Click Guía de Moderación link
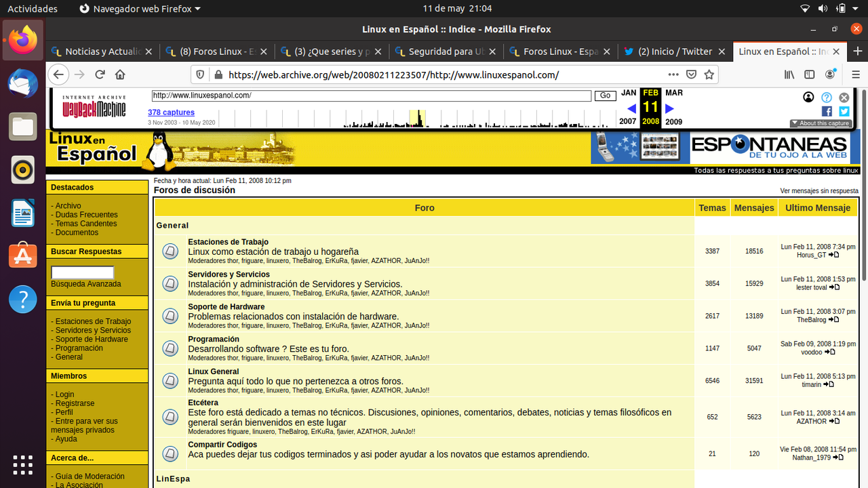This screenshot has width=868, height=488. tap(90, 476)
